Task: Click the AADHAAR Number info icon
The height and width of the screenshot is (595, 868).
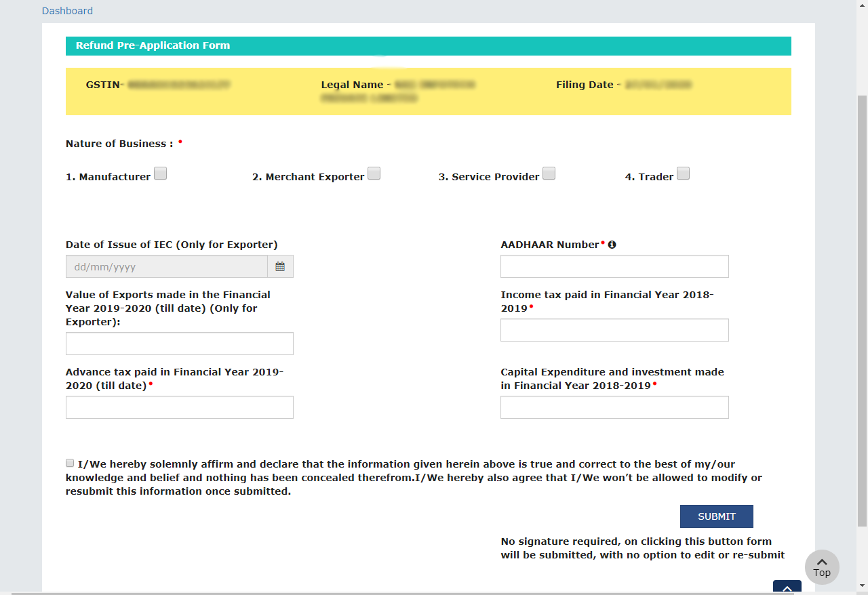Action: pyautogui.click(x=612, y=245)
